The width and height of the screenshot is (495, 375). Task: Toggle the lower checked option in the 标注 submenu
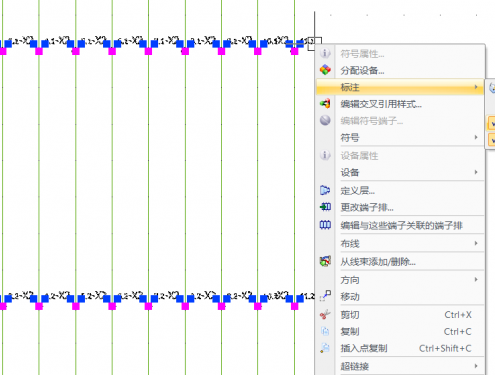pos(492,140)
